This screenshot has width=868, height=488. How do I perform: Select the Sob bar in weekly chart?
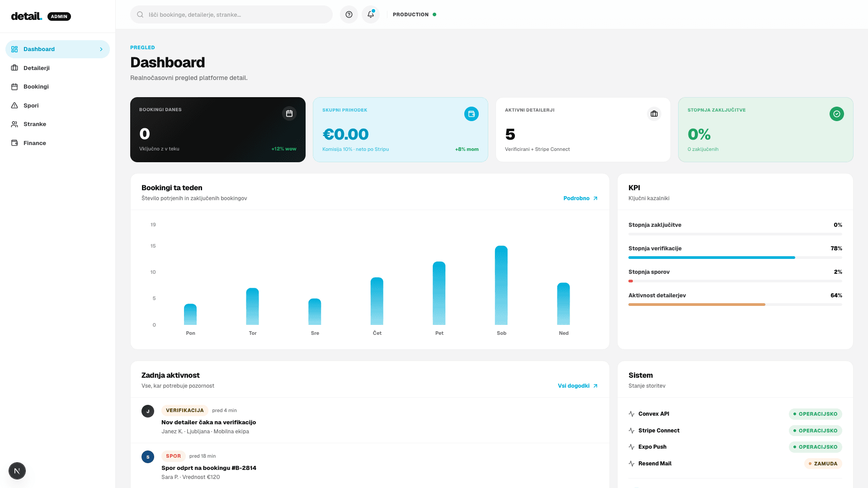pyautogui.click(x=501, y=285)
